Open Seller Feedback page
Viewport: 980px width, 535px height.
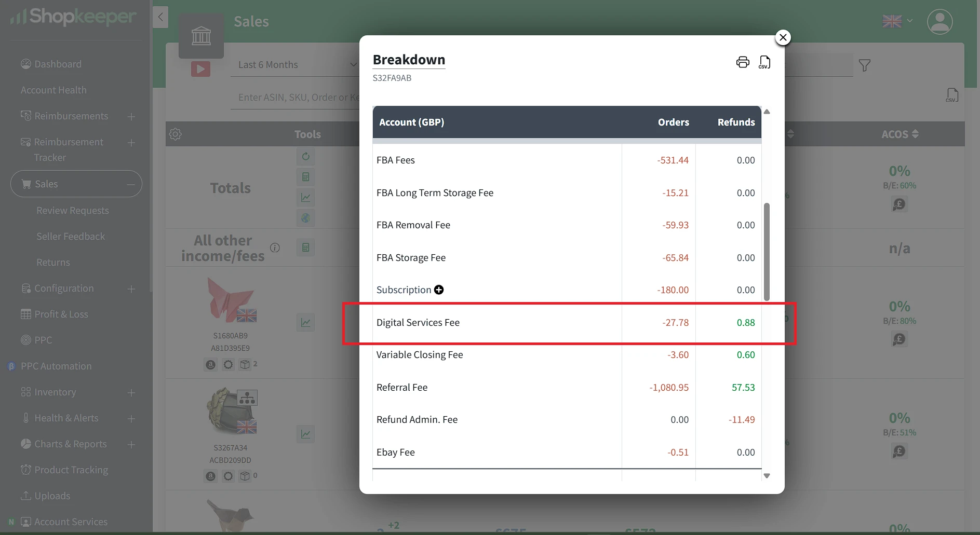point(71,237)
